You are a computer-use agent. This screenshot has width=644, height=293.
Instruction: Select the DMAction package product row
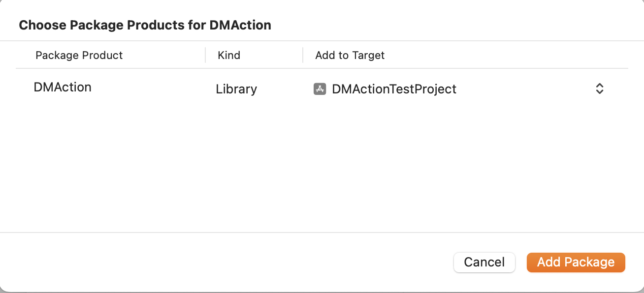(x=322, y=89)
